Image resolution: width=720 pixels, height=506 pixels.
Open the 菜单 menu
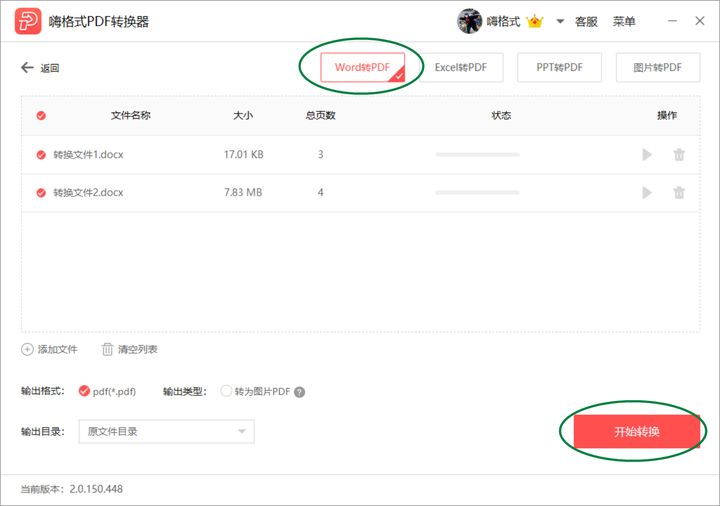point(624,22)
